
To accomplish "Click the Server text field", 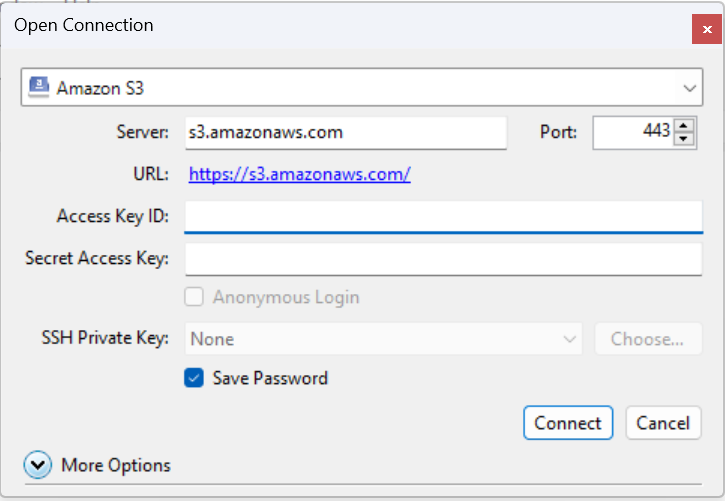I will pos(346,132).
